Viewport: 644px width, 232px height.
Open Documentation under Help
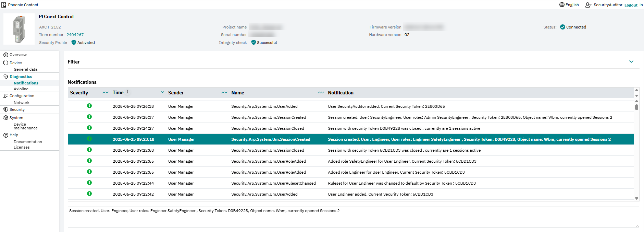[28, 142]
